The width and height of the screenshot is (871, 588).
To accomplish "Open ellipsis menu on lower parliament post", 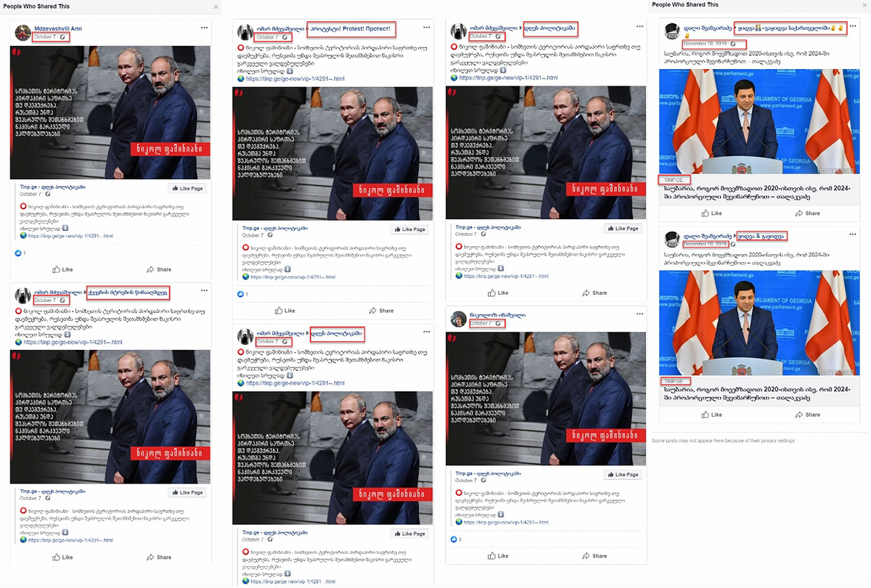I will [852, 234].
